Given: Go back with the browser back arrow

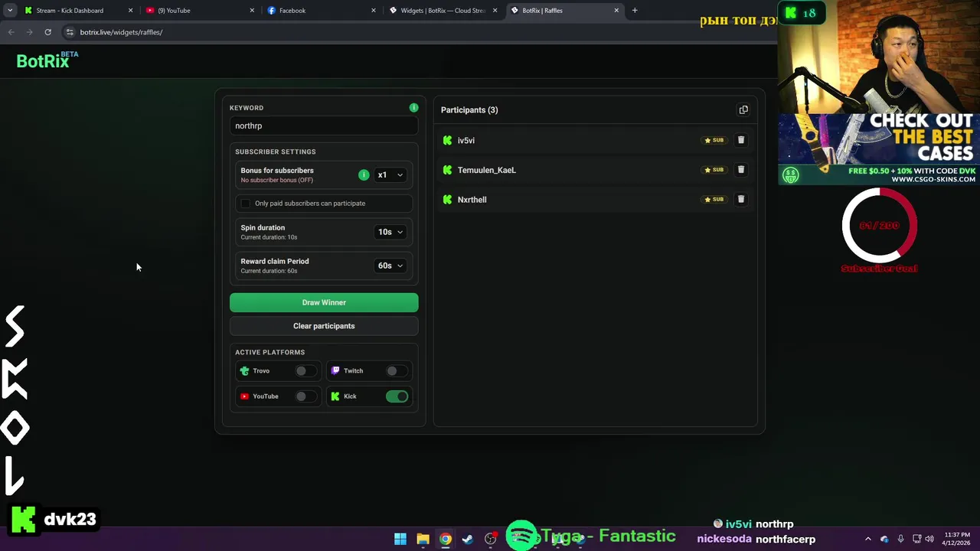Looking at the screenshot, I should [x=11, y=32].
